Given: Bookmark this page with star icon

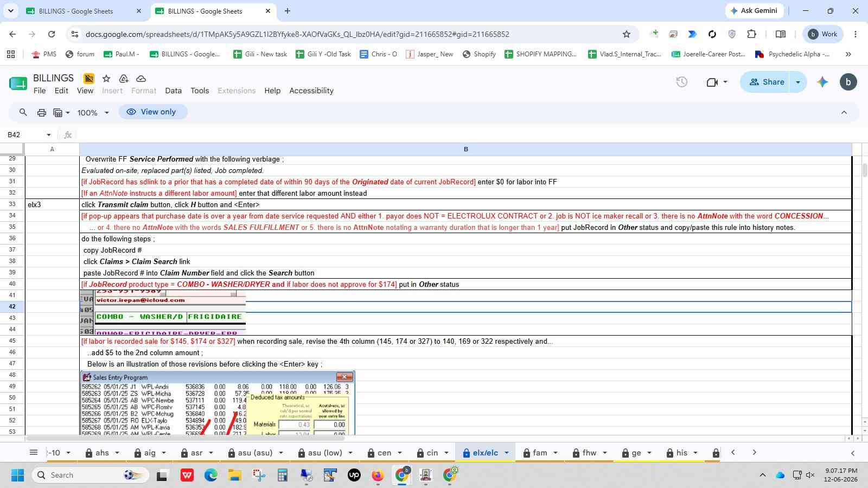Looking at the screenshot, I should point(627,34).
